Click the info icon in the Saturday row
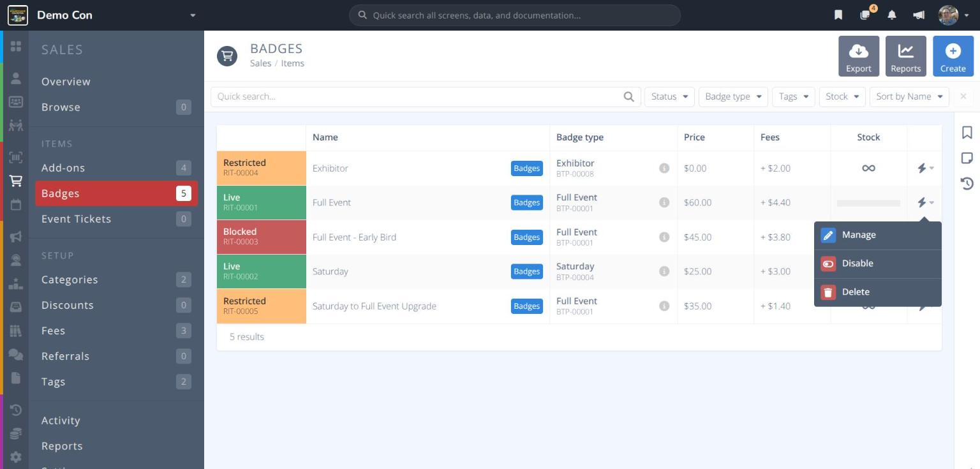The image size is (980, 469). pos(664,272)
